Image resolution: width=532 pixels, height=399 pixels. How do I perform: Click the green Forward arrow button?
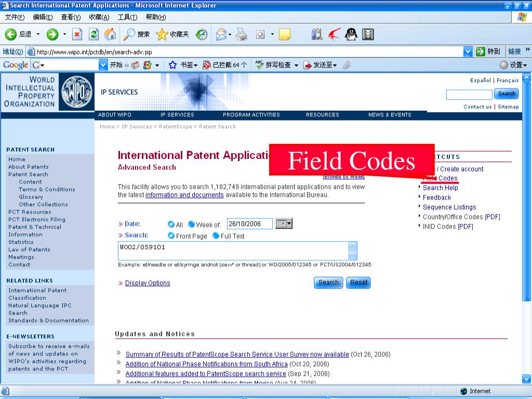52,34
